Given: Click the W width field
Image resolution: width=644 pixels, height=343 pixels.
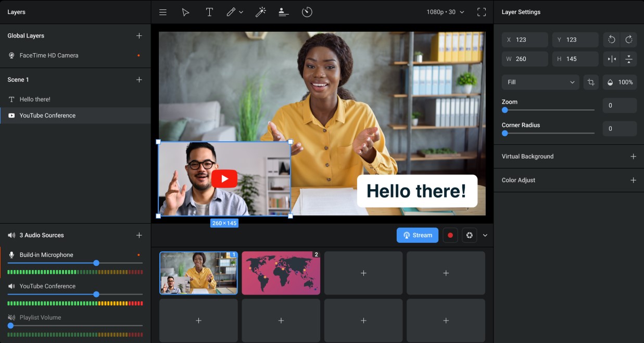Looking at the screenshot, I should pyautogui.click(x=525, y=59).
